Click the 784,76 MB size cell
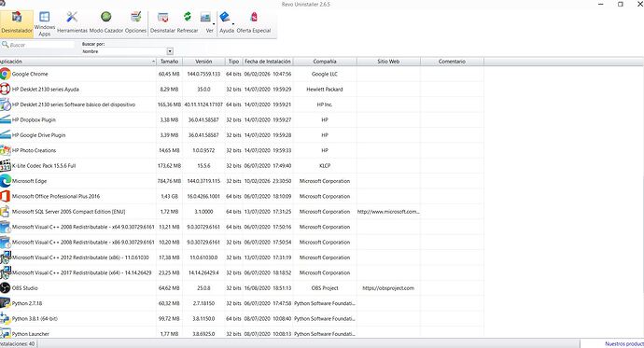 [169, 181]
